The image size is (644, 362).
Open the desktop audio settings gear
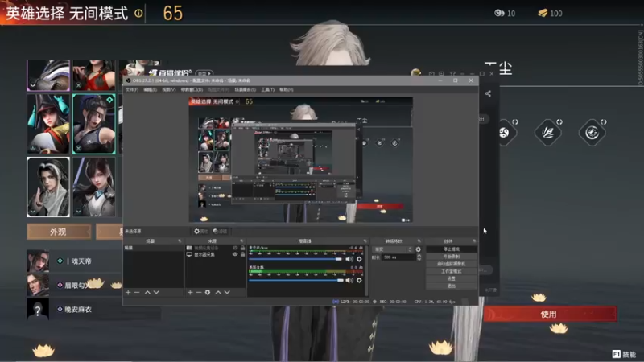point(359,280)
